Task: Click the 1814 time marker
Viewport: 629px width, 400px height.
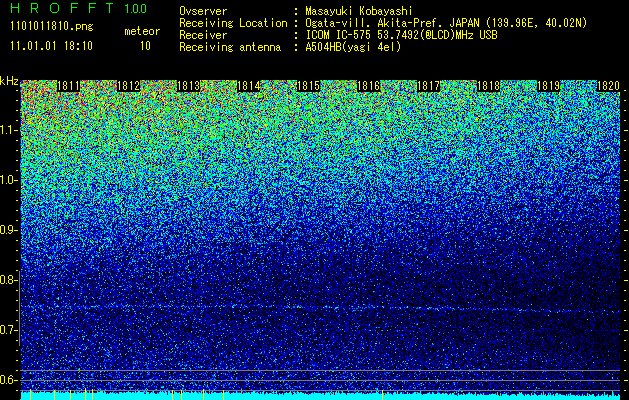Action: pos(248,86)
